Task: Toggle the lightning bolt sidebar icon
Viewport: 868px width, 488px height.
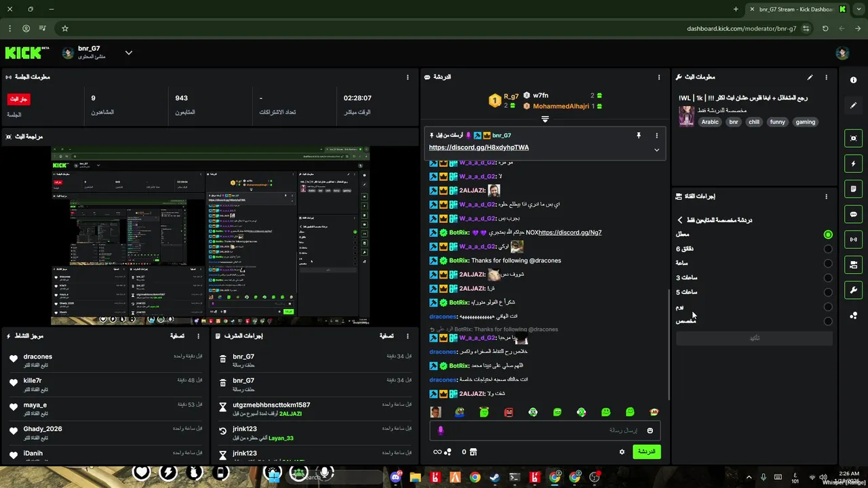Action: pyautogui.click(x=853, y=163)
